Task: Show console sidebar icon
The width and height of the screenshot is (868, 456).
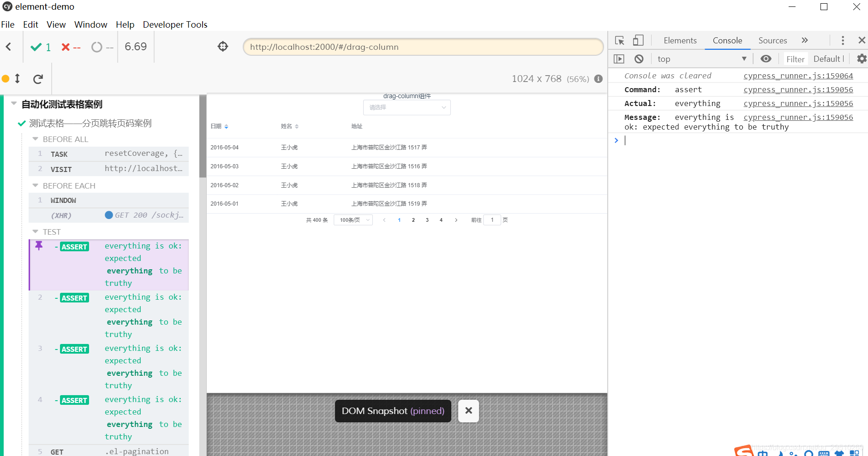Action: coord(619,59)
